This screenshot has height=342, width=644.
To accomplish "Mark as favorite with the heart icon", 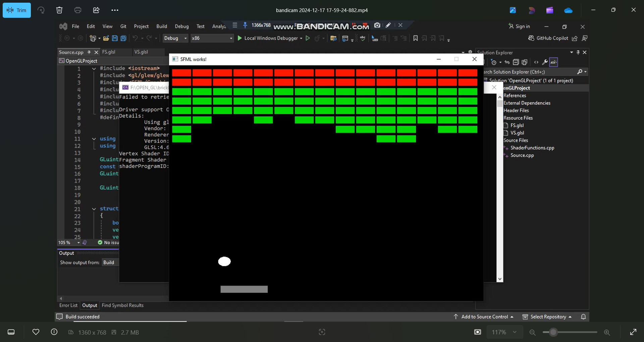I will (36, 332).
